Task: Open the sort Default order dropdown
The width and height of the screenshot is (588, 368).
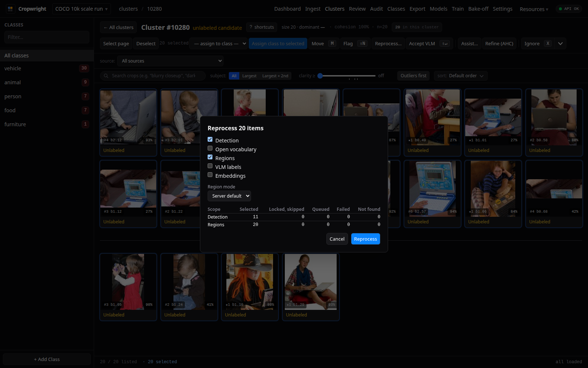Action: 461,76
